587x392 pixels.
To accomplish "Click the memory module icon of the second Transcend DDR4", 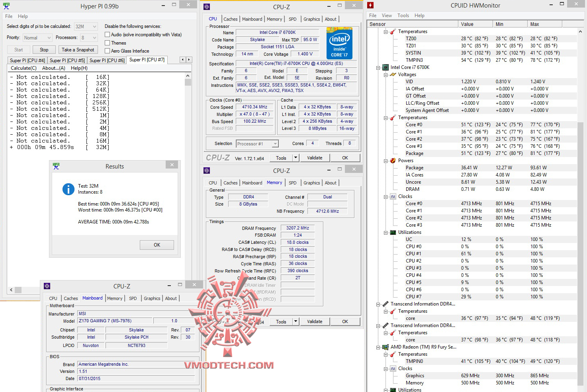I will click(x=385, y=325).
